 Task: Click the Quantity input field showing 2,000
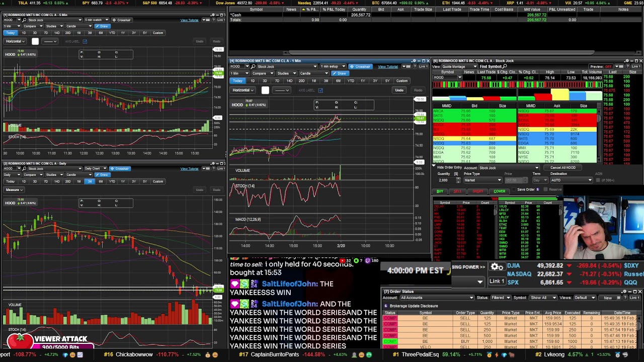pyautogui.click(x=447, y=180)
